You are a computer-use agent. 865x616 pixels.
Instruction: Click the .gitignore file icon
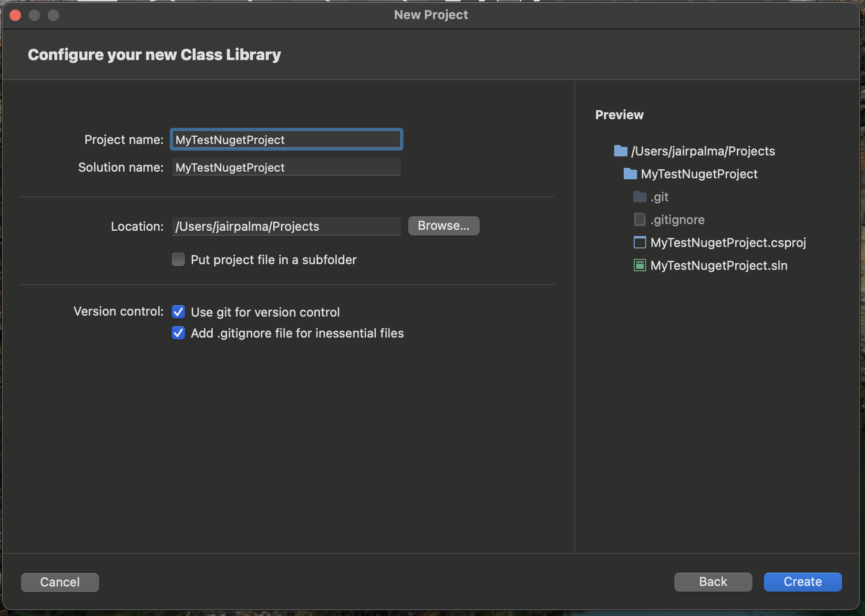tap(639, 220)
